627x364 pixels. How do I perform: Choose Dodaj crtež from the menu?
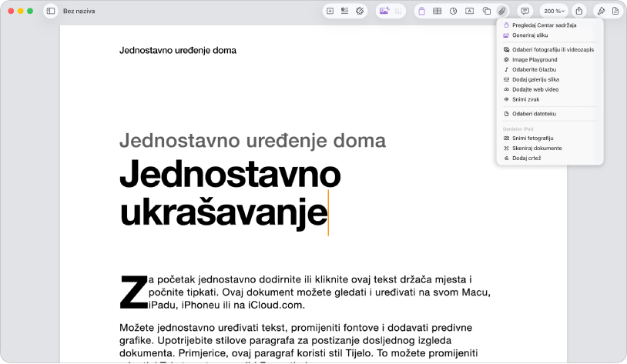[x=550, y=159]
